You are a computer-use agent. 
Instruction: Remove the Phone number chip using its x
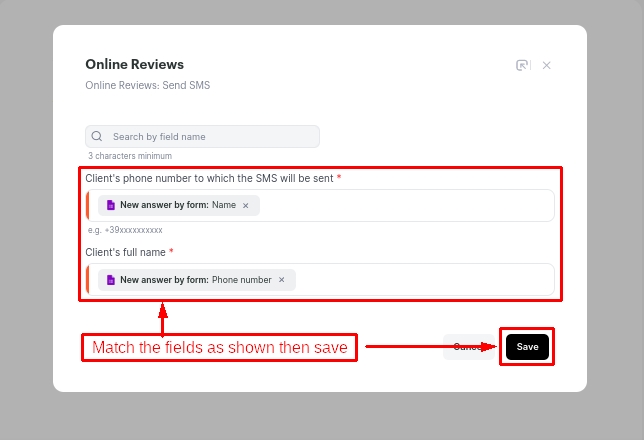click(x=282, y=280)
